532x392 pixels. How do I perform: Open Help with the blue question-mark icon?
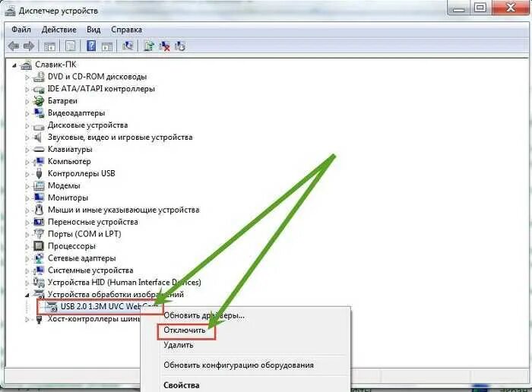(x=91, y=46)
